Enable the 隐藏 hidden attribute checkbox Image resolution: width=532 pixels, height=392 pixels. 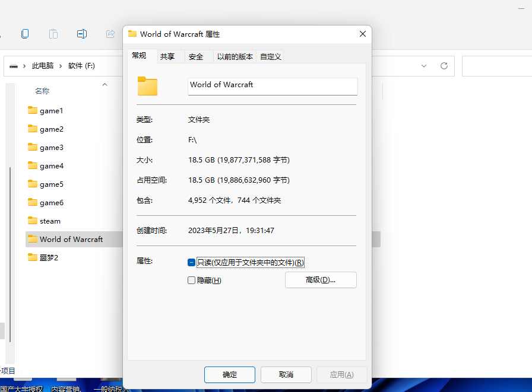[x=191, y=279]
